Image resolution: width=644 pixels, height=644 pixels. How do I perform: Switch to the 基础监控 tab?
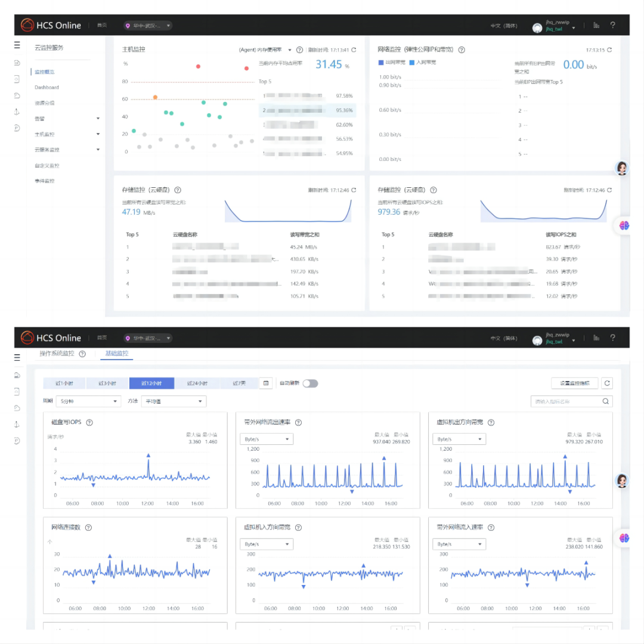click(117, 354)
